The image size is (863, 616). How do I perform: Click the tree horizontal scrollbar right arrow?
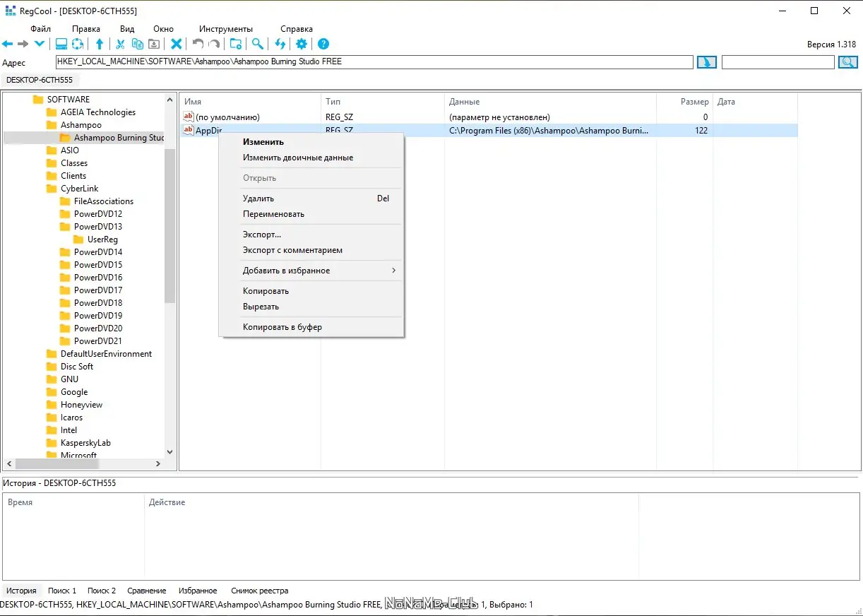pos(159,464)
